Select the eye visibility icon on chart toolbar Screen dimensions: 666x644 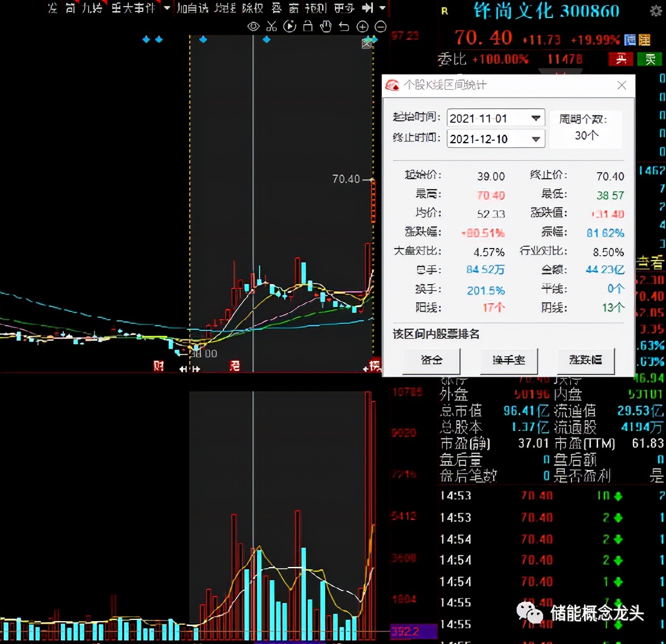coord(254,26)
